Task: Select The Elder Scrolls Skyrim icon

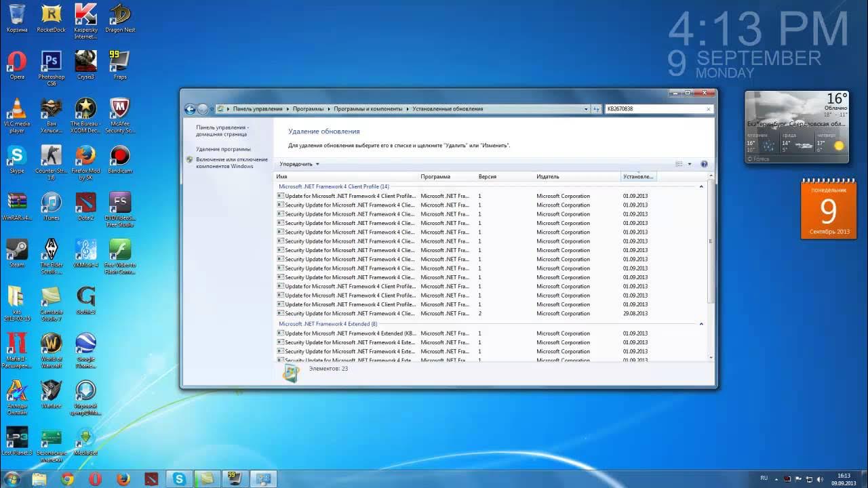Action: [51, 256]
